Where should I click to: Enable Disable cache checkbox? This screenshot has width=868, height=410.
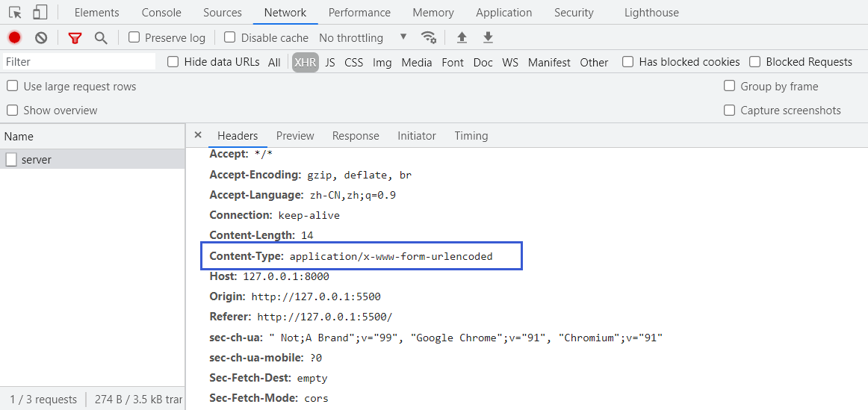coord(230,37)
